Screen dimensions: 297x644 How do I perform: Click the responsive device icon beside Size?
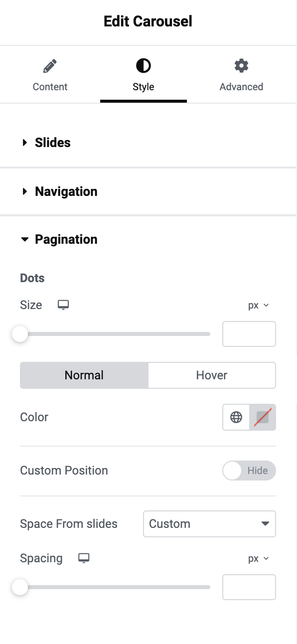(x=63, y=305)
